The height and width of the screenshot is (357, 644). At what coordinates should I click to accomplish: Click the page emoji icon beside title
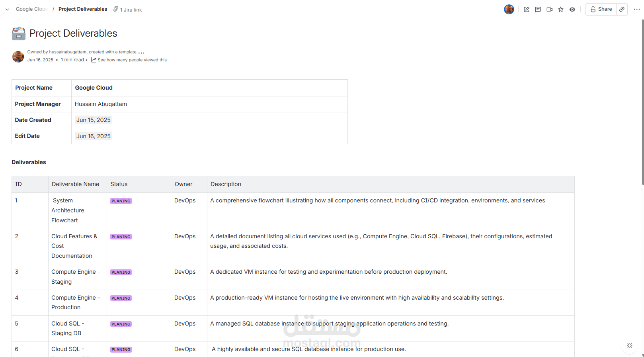[19, 33]
